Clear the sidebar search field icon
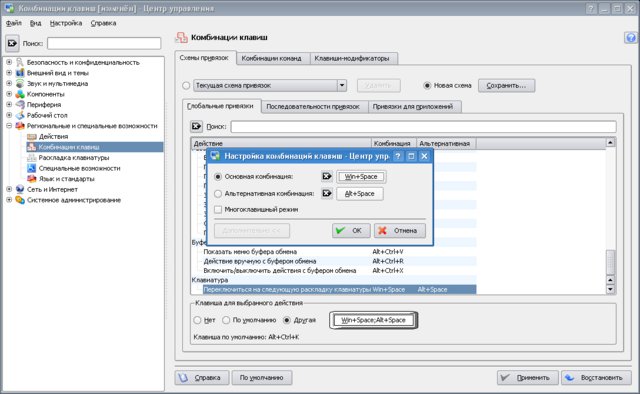Viewport: 640px width, 394px height. pyautogui.click(x=12, y=43)
